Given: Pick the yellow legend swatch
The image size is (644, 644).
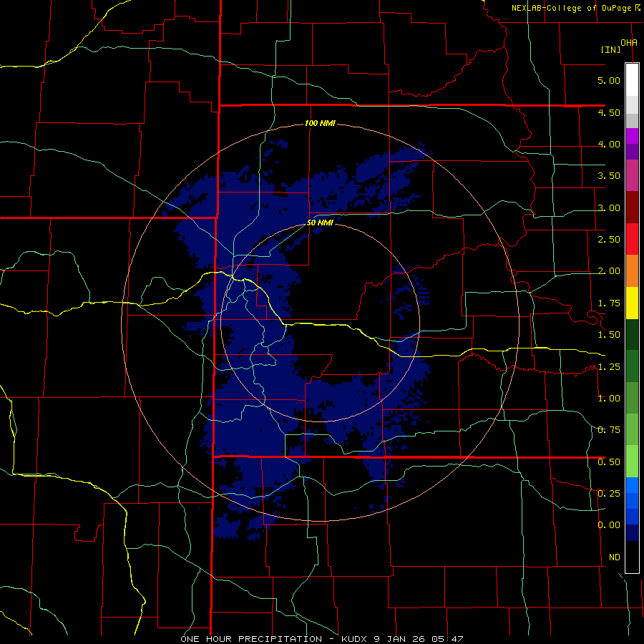Looking at the screenshot, I should coord(632,303).
